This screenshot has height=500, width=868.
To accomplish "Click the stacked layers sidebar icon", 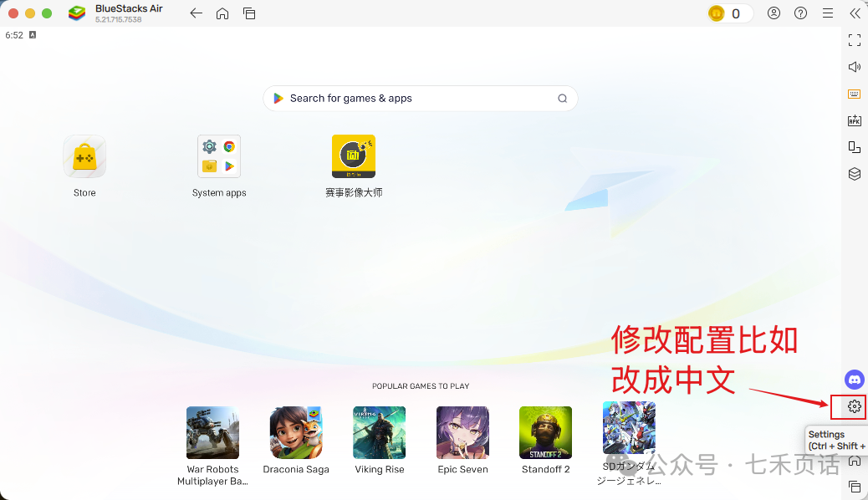I will coord(854,174).
